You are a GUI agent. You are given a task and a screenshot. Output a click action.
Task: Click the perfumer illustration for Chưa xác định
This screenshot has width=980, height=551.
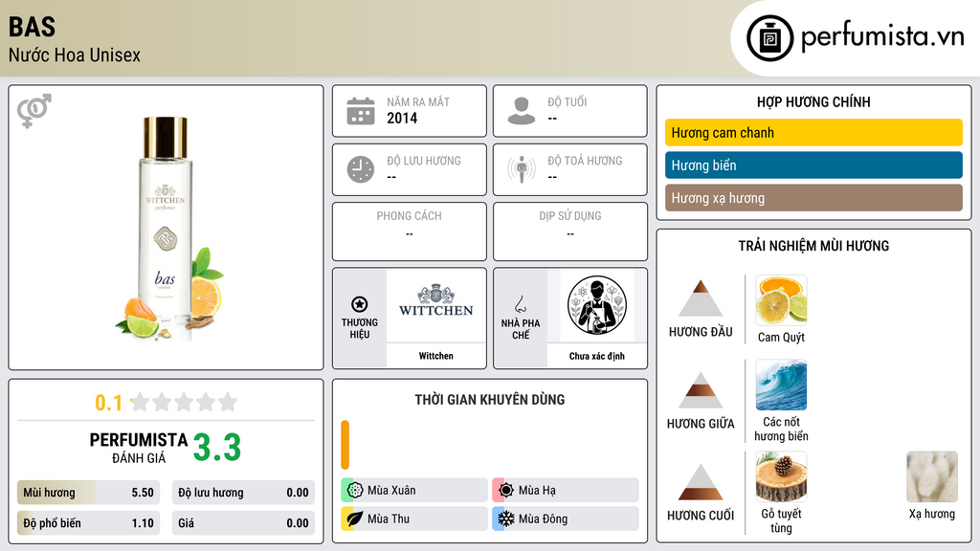pyautogui.click(x=597, y=305)
